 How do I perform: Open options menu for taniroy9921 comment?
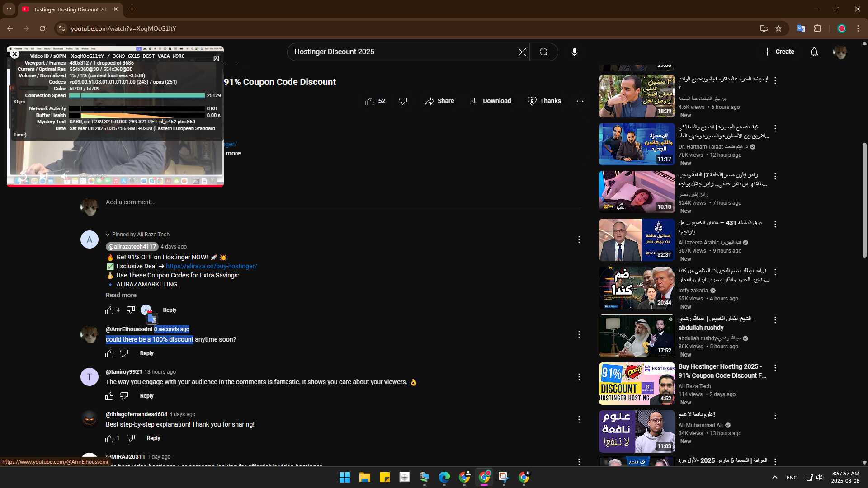coord(579,377)
